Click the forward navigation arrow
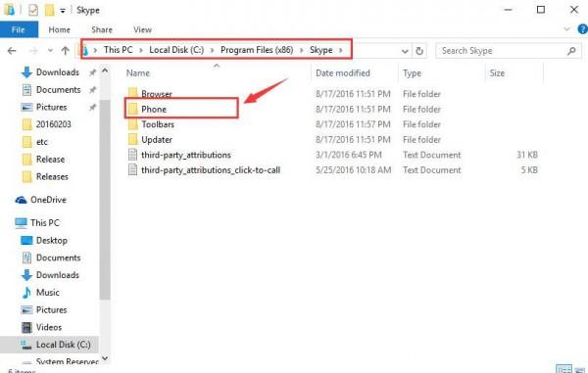 click(33, 51)
